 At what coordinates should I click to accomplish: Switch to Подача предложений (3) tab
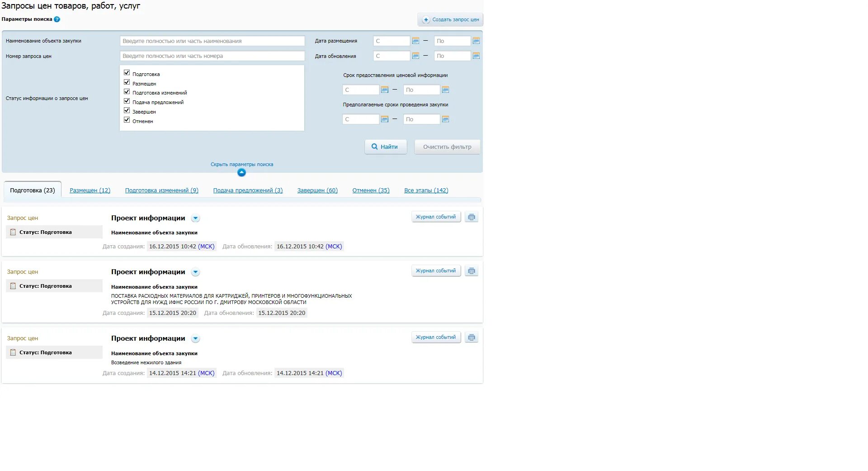[x=248, y=190]
